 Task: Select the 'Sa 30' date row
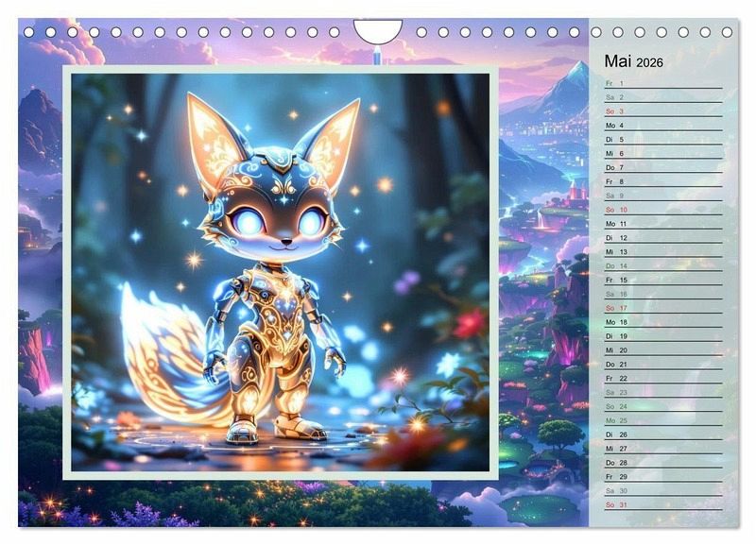663,491
